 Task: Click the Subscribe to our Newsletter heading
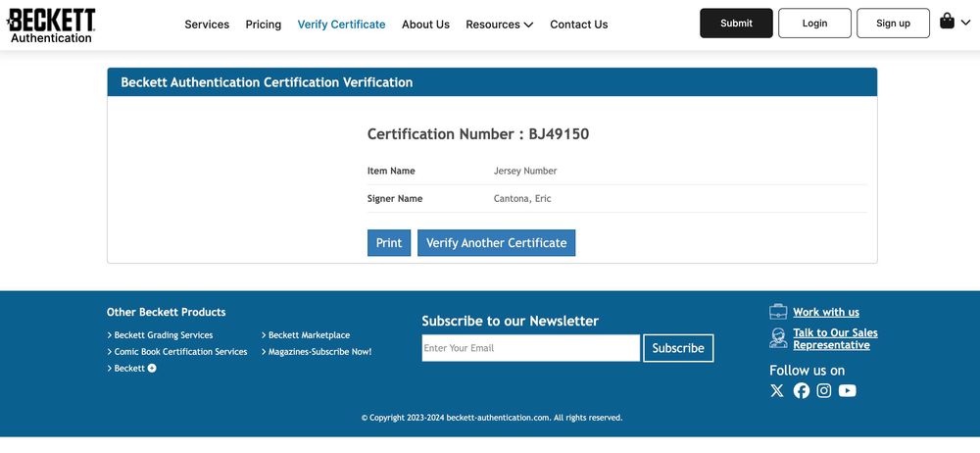point(510,321)
